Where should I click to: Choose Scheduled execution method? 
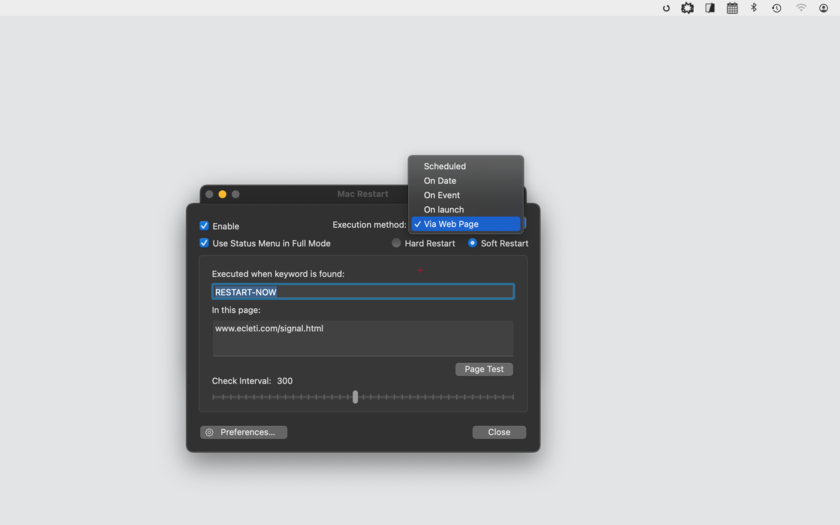click(466, 166)
